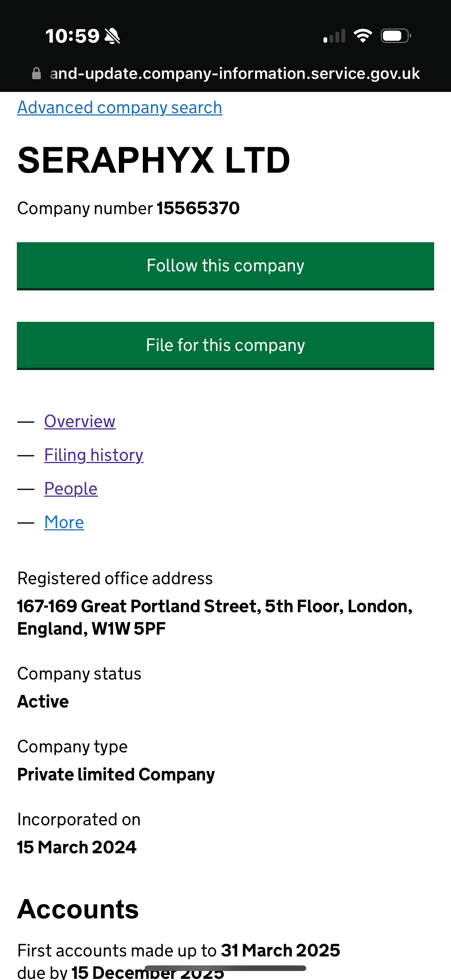Switch to the People tab
The width and height of the screenshot is (451, 980).
[x=71, y=489]
